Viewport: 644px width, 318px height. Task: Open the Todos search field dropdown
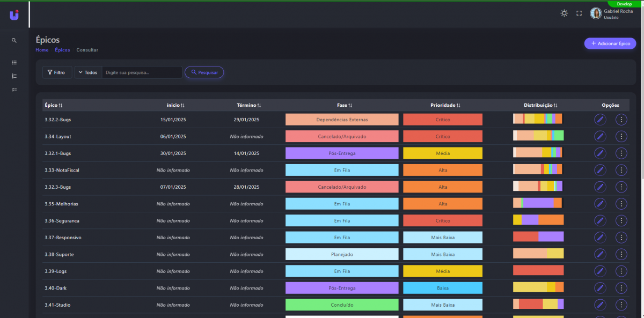pos(88,72)
